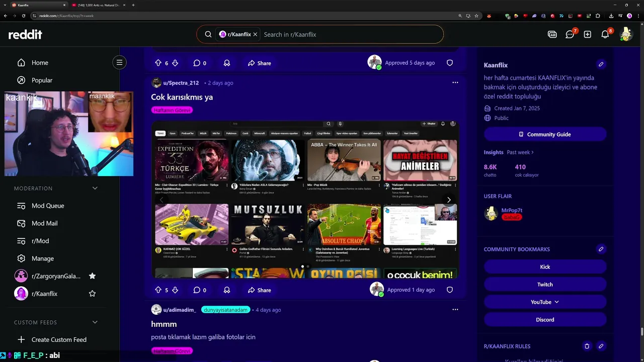Go to next gallery image arrow
644x362 pixels.
coord(449,200)
